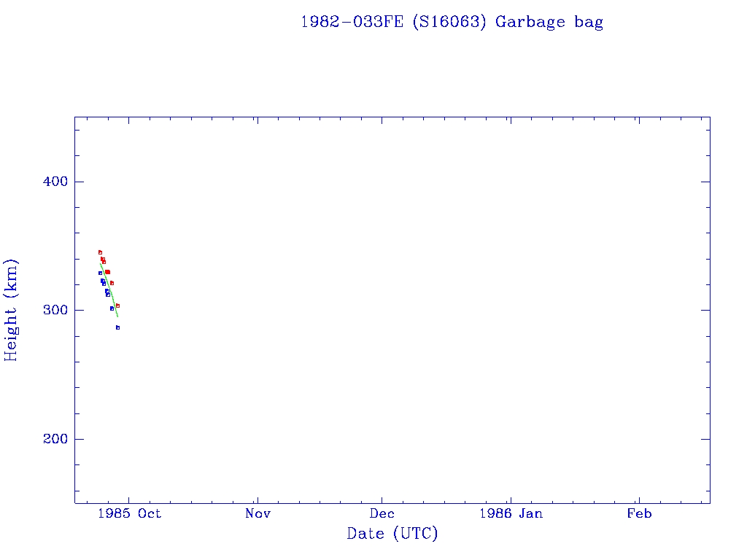Click the 'Feb' x-axis label
Viewport: 747px width, 560px height.
(x=639, y=514)
